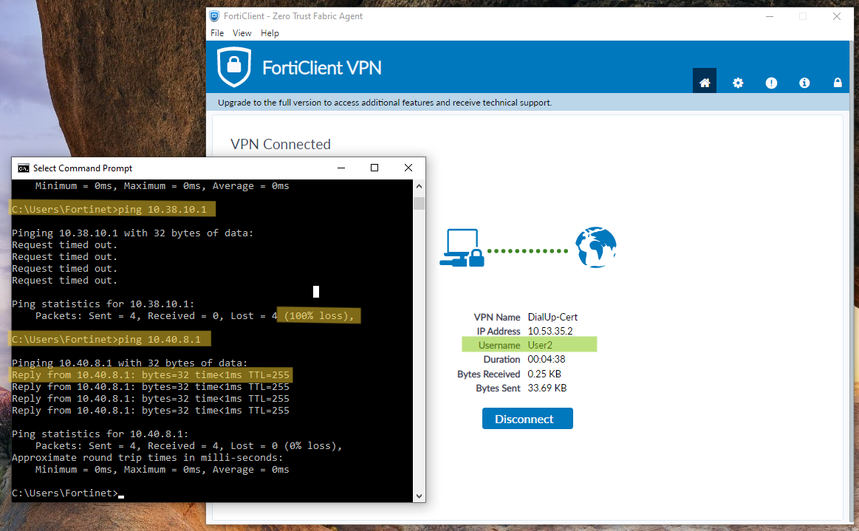Screen dimensions: 859x531
Task: Click the Select Command Prompt title text
Action: [83, 168]
